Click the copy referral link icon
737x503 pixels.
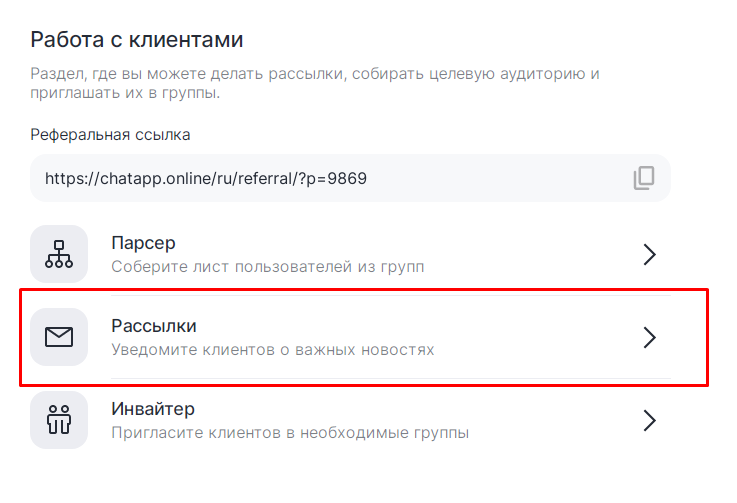pos(644,179)
